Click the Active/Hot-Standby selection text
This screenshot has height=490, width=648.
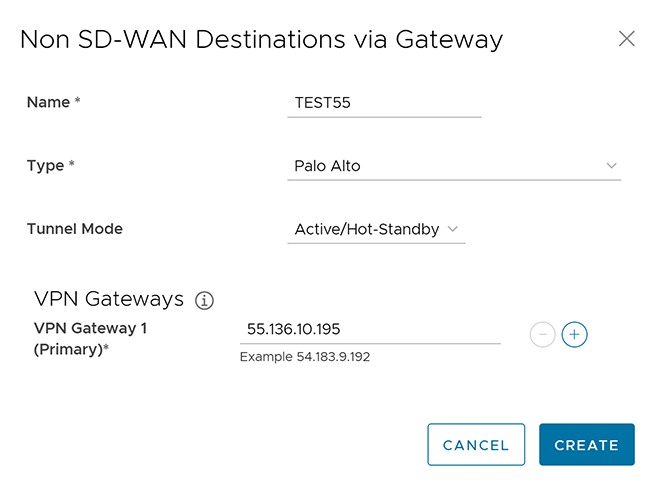[366, 229]
